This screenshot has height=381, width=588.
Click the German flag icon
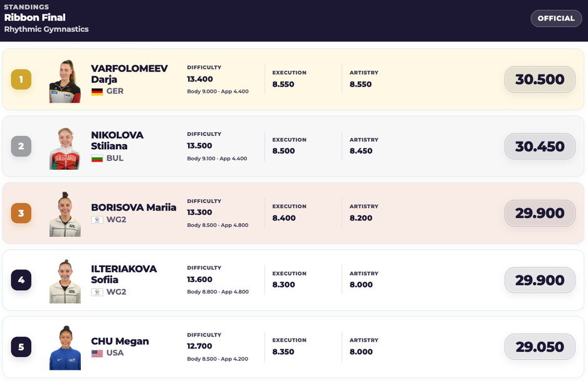tap(97, 91)
